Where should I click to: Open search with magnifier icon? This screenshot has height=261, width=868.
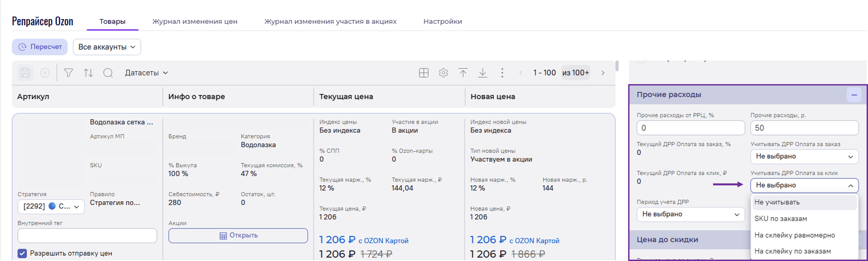click(108, 73)
